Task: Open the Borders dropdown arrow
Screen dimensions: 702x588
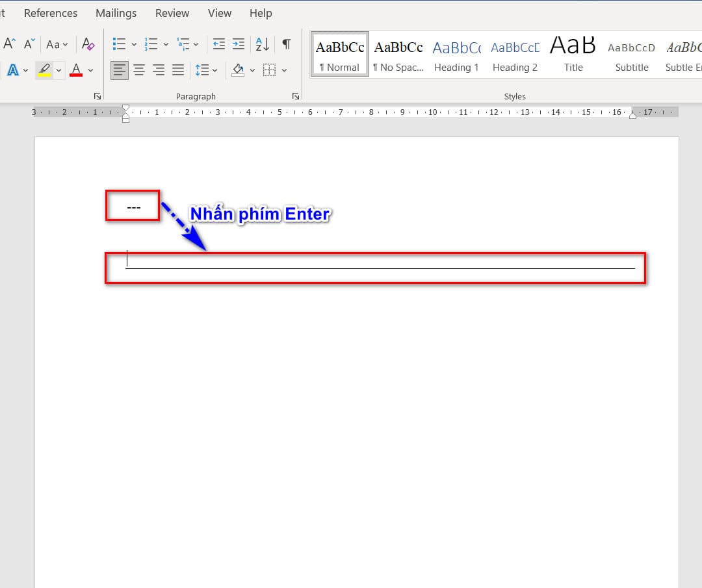Action: (x=285, y=70)
